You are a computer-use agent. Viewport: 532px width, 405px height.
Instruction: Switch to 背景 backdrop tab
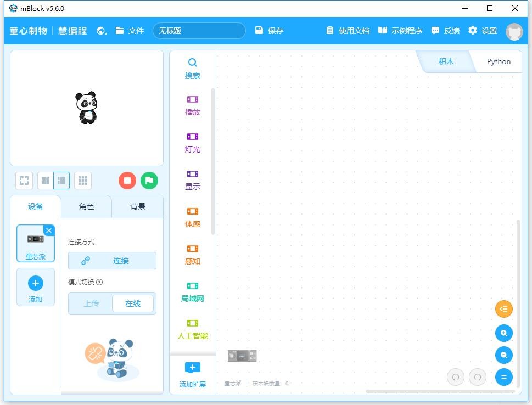[138, 206]
